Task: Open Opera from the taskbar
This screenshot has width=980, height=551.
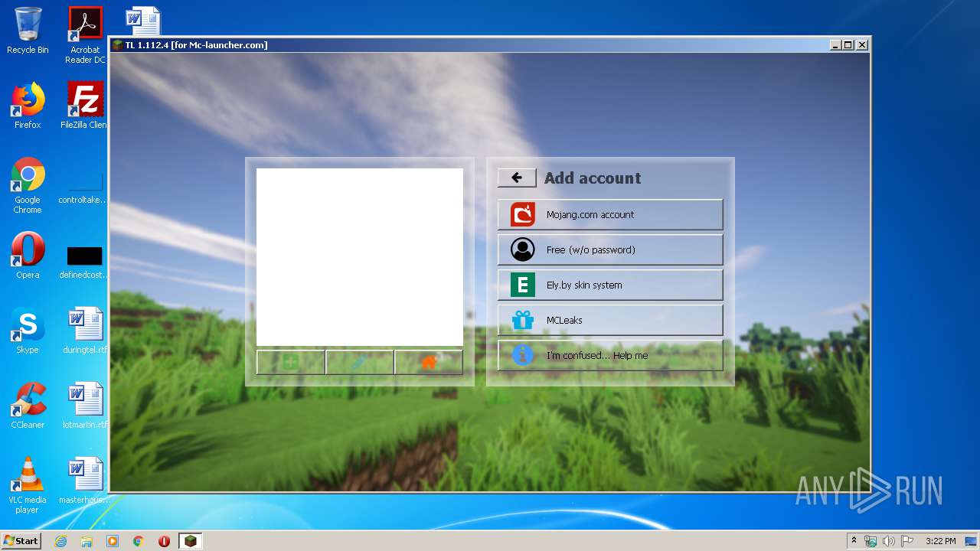Action: tap(164, 541)
